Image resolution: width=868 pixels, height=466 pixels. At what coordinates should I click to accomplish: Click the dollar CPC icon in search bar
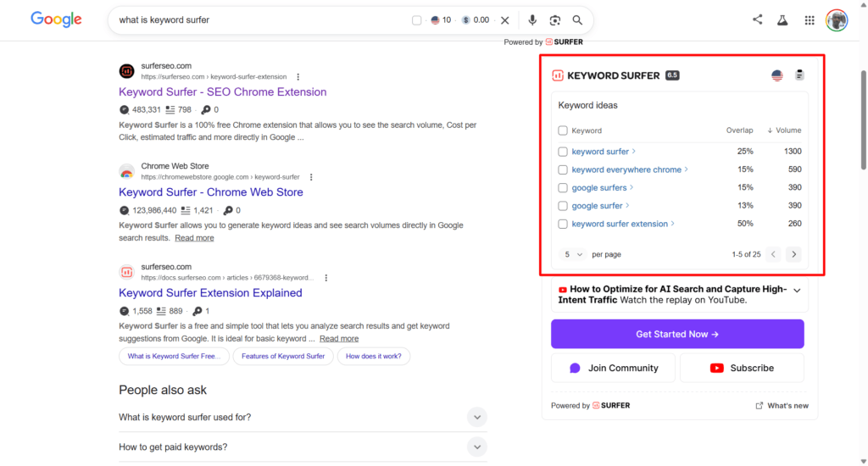[466, 20]
